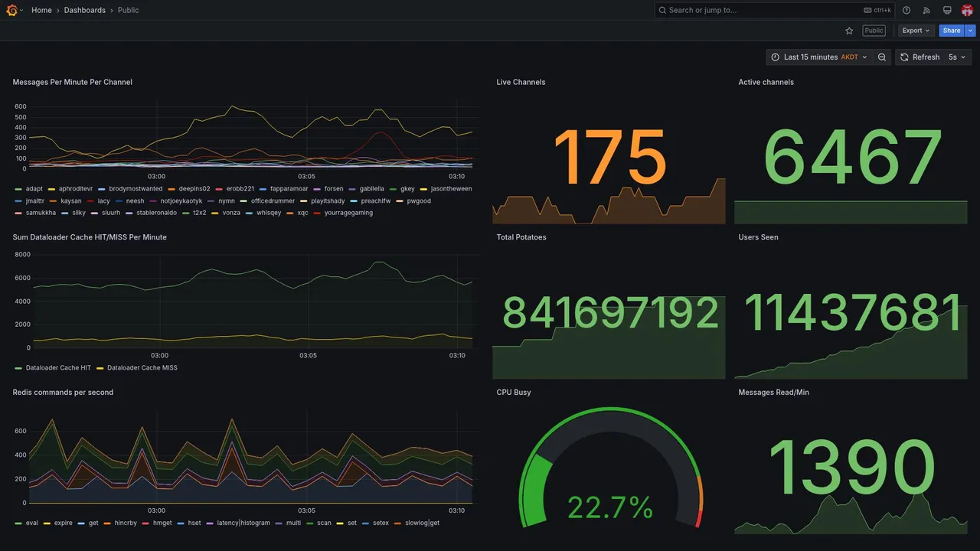Click the monitor icon in top bar

947,10
